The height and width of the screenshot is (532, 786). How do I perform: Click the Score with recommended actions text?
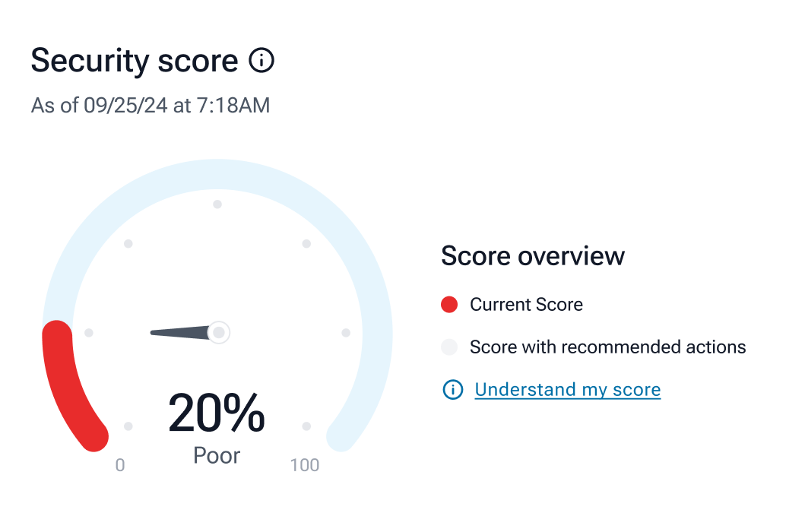[x=607, y=347]
